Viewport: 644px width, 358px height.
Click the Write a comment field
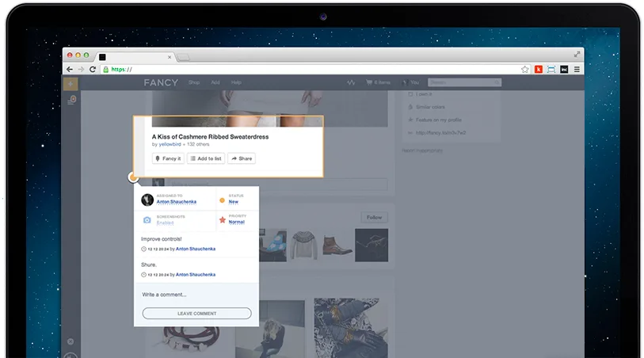pyautogui.click(x=196, y=295)
